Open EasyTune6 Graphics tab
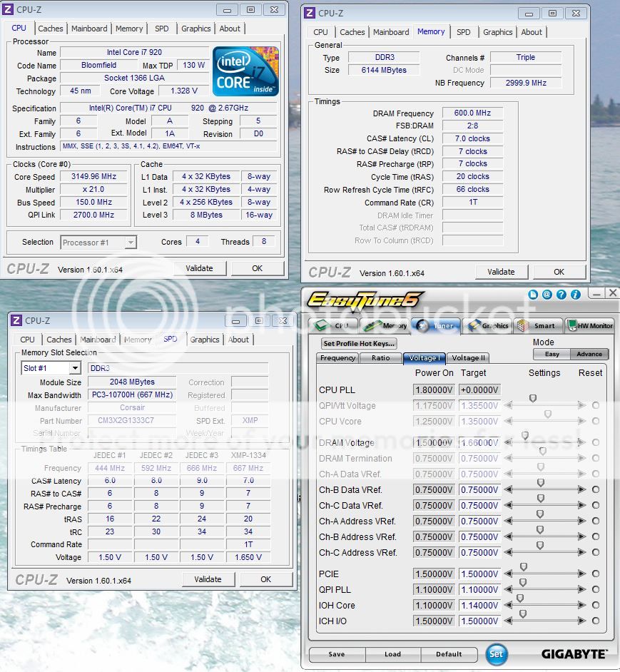The image size is (620, 672). point(488,326)
